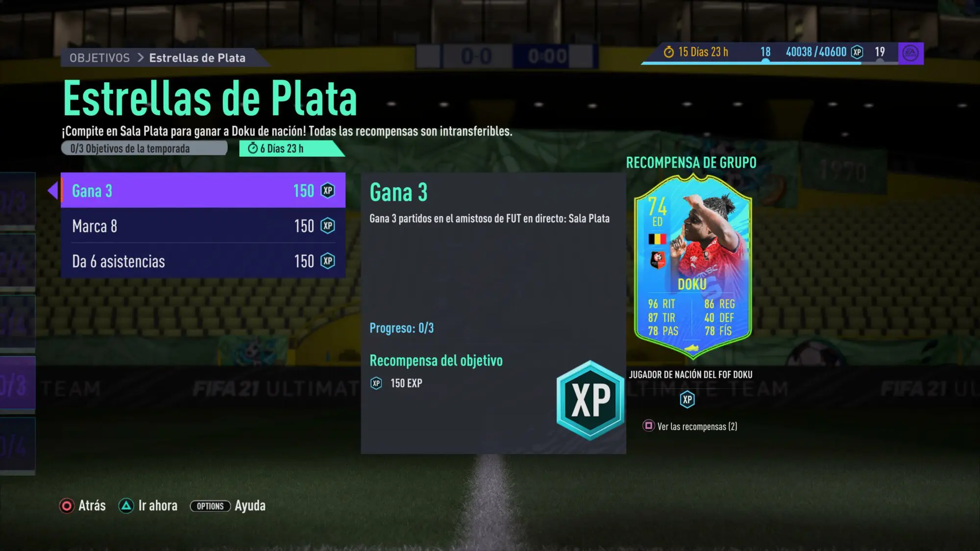Image resolution: width=980 pixels, height=551 pixels.
Task: Click the OPTIONS Ayuda button icon
Action: tap(210, 506)
